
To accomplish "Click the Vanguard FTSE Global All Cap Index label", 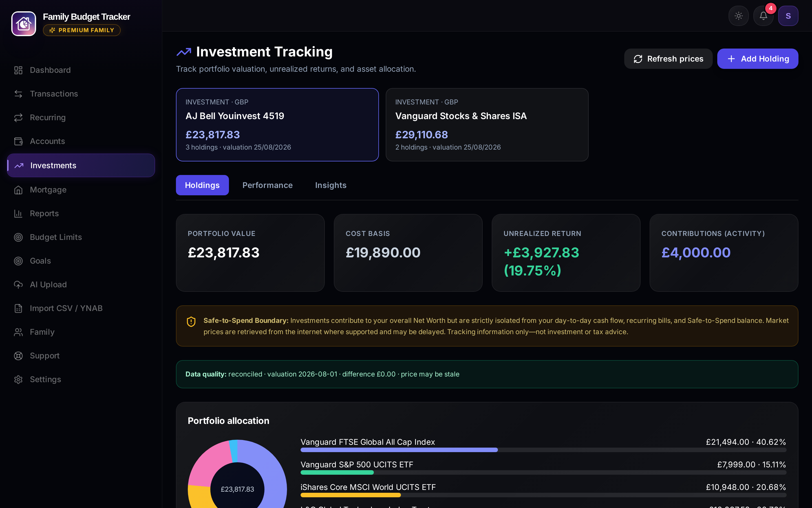I will (367, 442).
